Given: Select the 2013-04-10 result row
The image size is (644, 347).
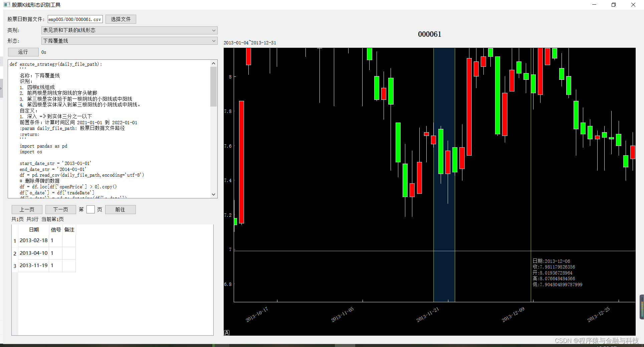Looking at the screenshot, I should [x=47, y=253].
